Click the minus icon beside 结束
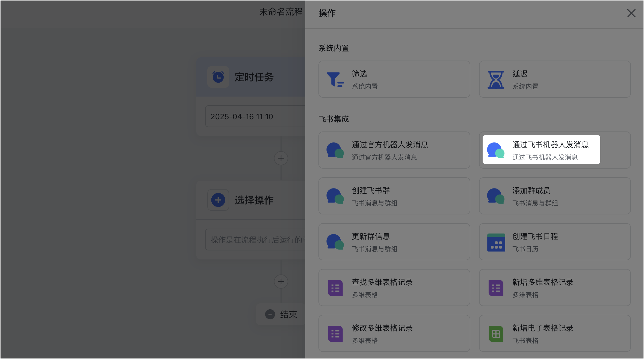The image size is (644, 359). point(270,314)
